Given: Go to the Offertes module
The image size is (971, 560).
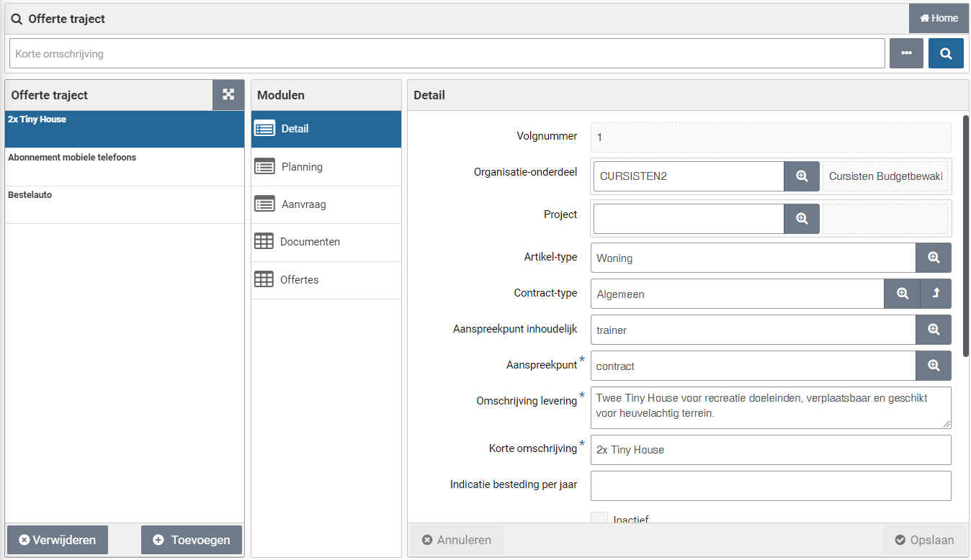Looking at the screenshot, I should (299, 280).
